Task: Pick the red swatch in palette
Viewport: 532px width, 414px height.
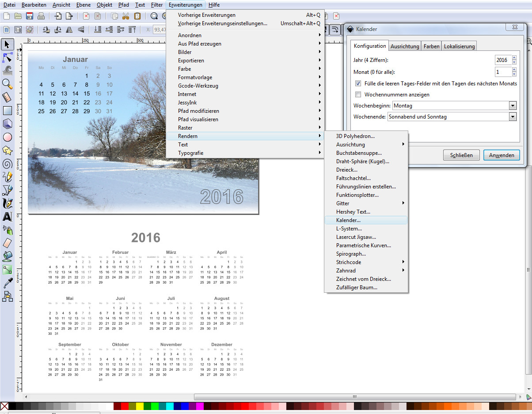Action: (125, 406)
